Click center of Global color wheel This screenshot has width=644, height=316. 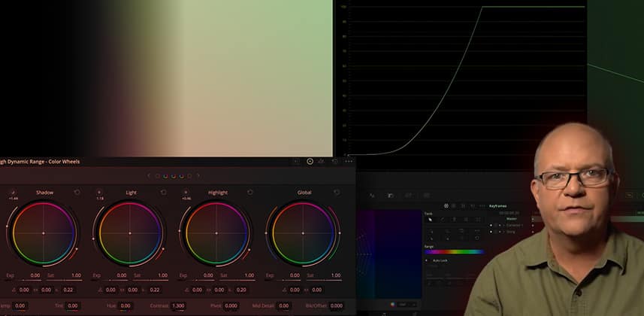303,233
